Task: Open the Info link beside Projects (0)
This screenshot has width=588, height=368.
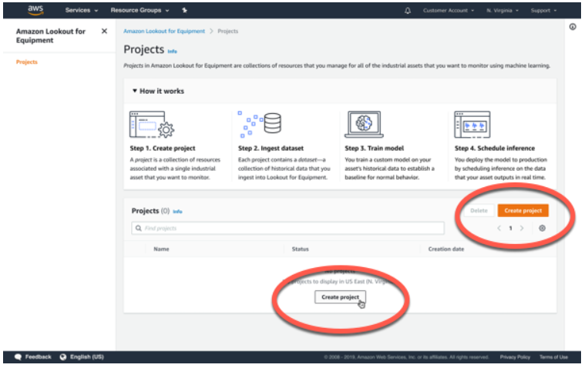Action: [177, 212]
